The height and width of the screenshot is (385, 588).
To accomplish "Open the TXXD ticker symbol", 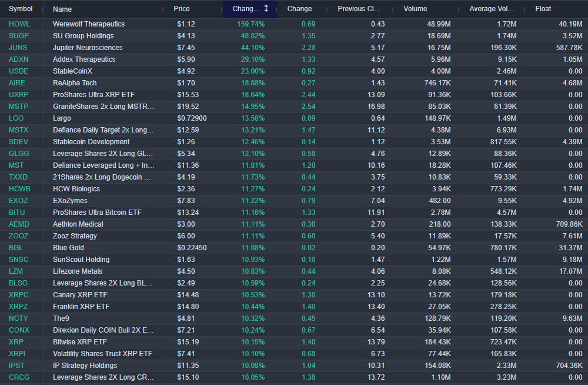I will point(18,177).
